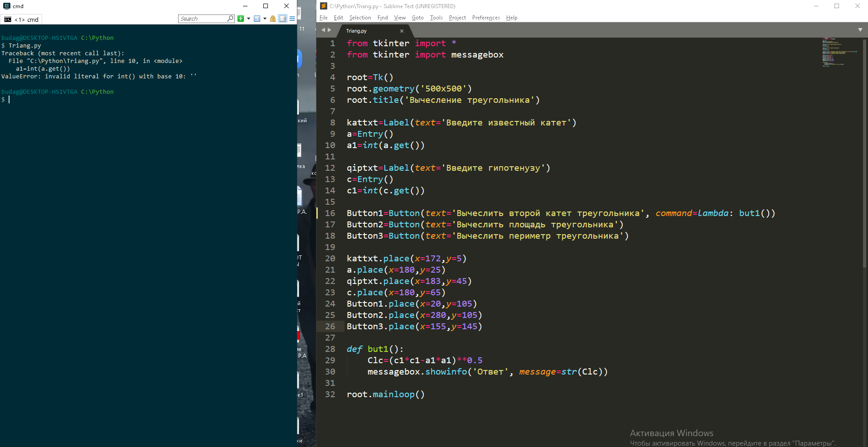Screen dimensions: 868x447
Task: Click 'messagebox.showinfo' code line
Action: pyautogui.click(x=488, y=372)
